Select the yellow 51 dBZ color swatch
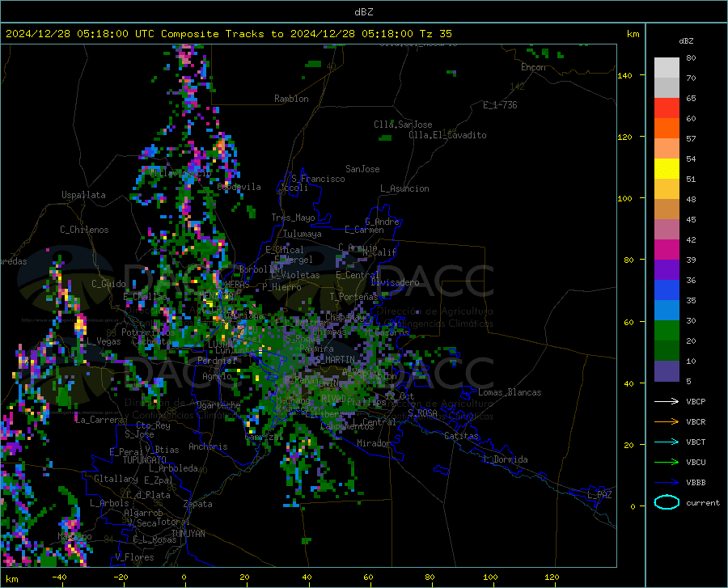The width and height of the screenshot is (728, 588). pos(667,169)
